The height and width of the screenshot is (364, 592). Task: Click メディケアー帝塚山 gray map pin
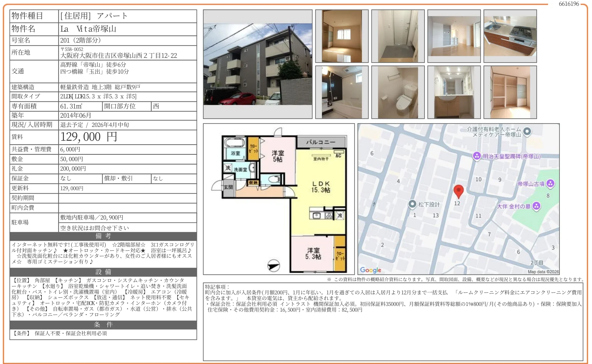[x=527, y=132]
